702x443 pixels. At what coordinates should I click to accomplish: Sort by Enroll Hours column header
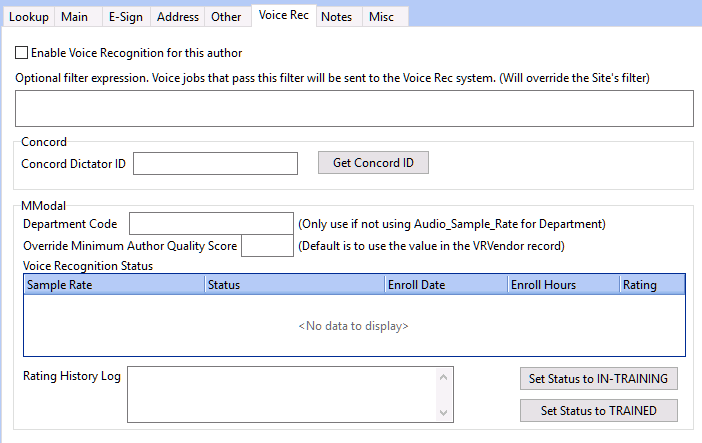pos(564,285)
